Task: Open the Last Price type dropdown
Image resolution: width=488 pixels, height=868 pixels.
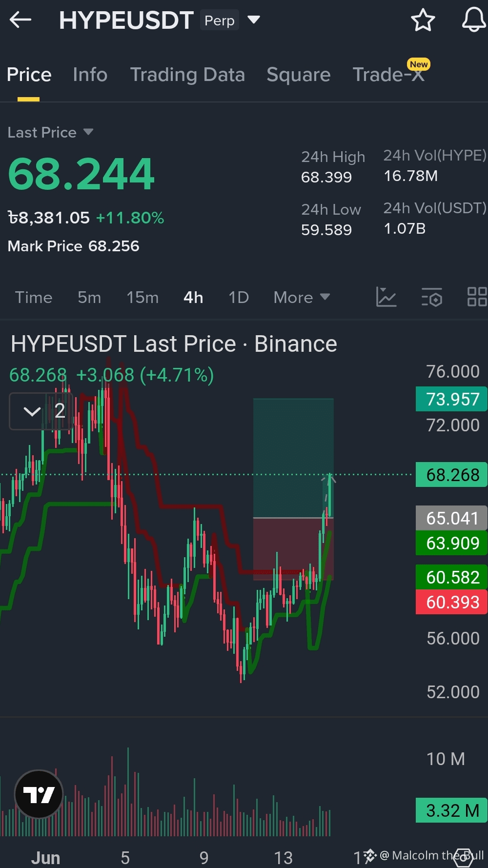Action: 88,132
